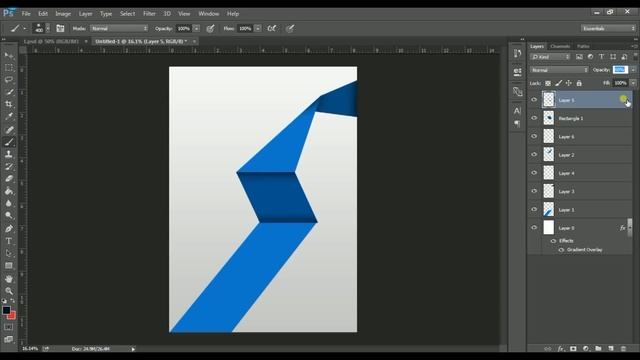Hide Layer 3 using its eye
The height and width of the screenshot is (360, 640).
pos(534,191)
